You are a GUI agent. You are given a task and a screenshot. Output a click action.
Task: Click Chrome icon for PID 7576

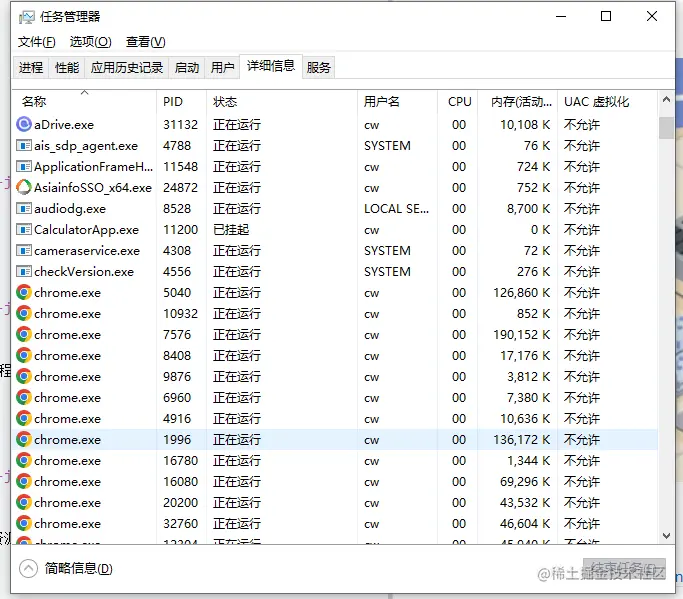tap(24, 334)
